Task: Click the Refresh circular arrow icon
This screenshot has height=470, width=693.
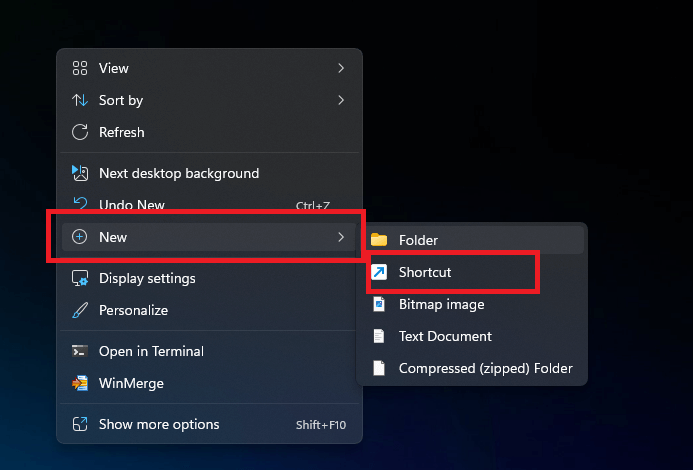Action: [x=80, y=132]
